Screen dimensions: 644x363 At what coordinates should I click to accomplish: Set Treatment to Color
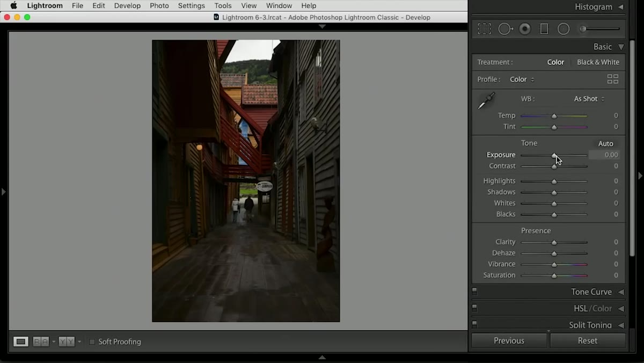tap(555, 62)
